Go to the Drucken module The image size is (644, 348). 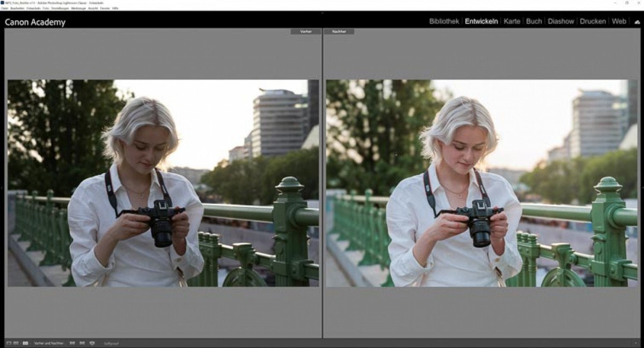click(x=592, y=21)
